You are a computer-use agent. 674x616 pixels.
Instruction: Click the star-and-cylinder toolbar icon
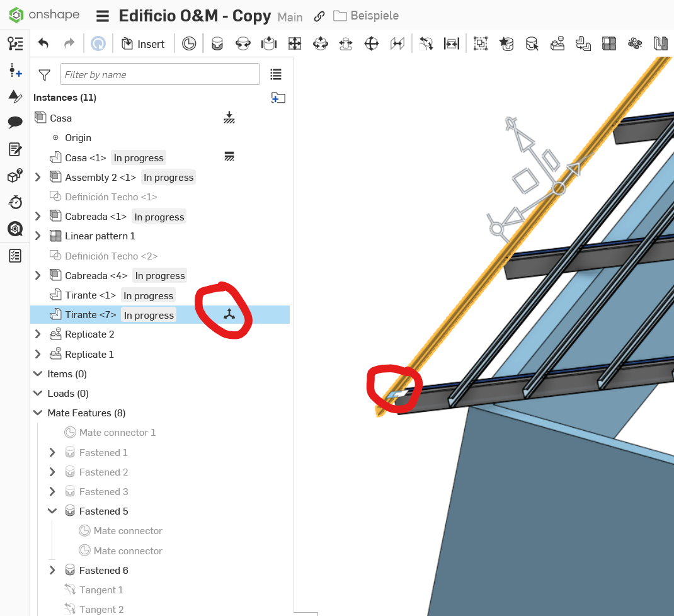coord(506,43)
